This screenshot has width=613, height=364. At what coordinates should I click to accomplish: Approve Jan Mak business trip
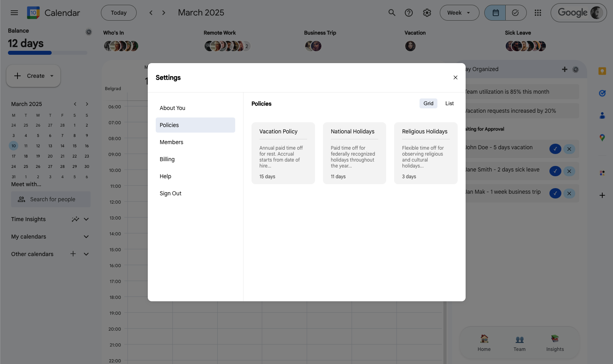(x=555, y=193)
